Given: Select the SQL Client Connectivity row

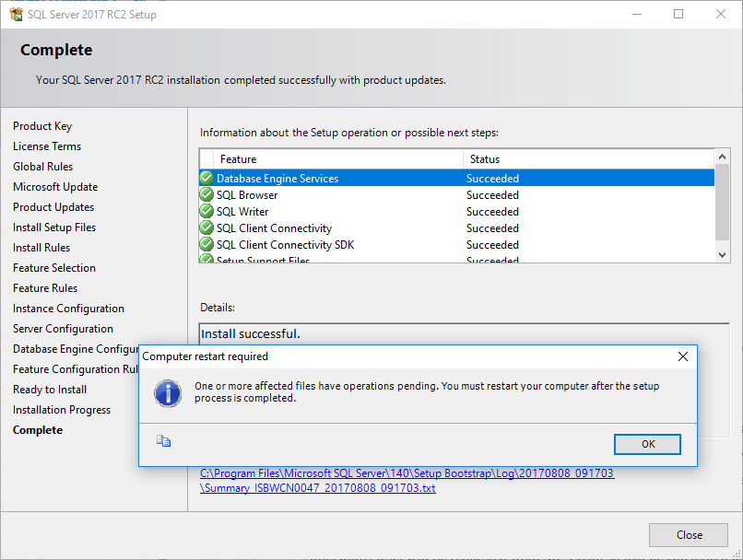Looking at the screenshot, I should 457,228.
